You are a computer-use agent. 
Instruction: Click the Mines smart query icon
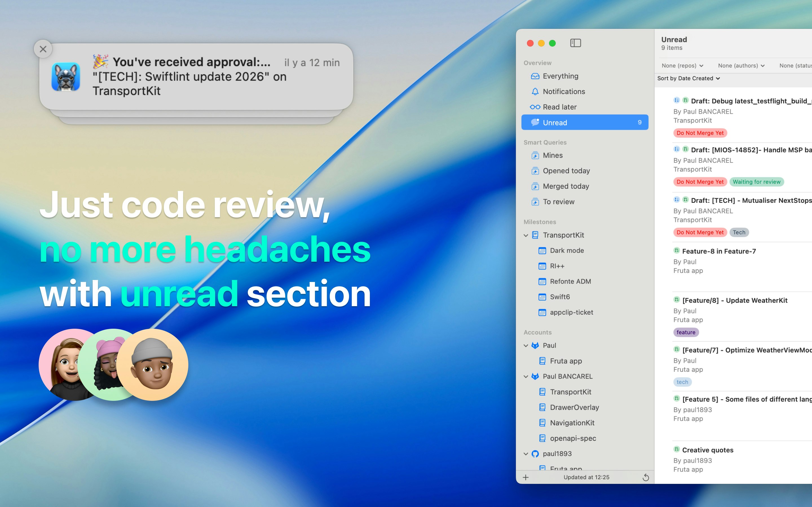click(x=535, y=155)
